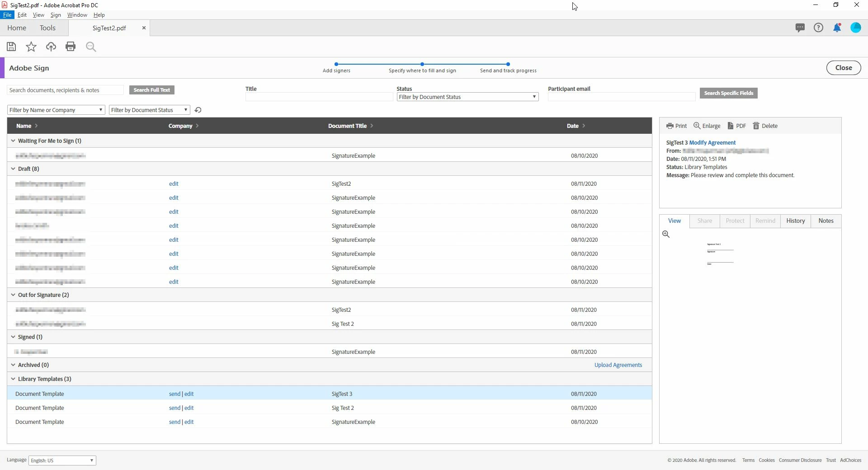Collapse the Waiting For Me to Sign group
868x470 pixels.
(x=13, y=141)
